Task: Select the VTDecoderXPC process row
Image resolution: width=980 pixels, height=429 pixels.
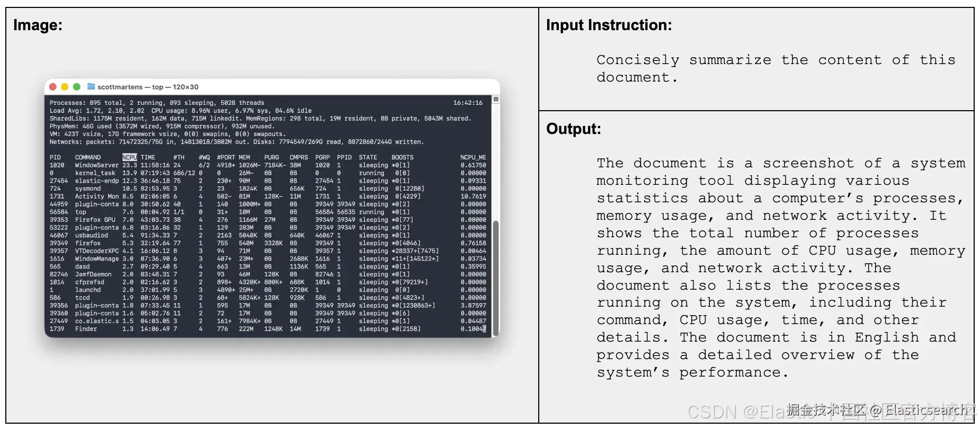Action: (x=268, y=251)
